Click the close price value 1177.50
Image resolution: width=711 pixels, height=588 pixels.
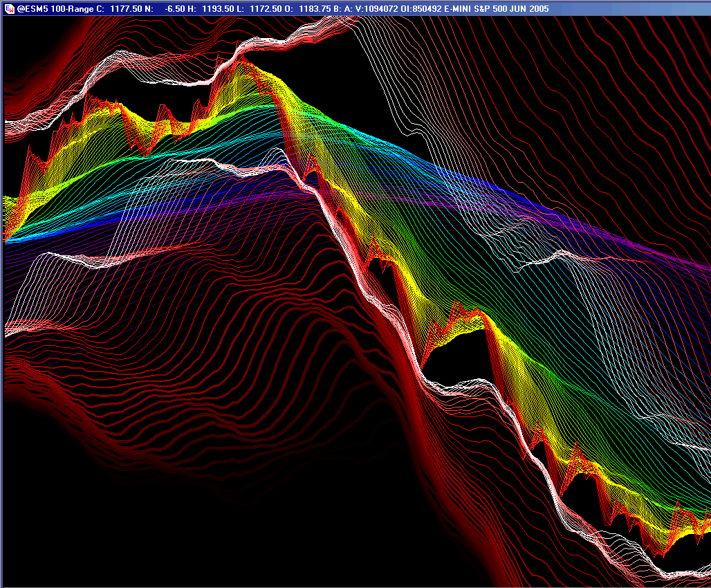pos(127,9)
